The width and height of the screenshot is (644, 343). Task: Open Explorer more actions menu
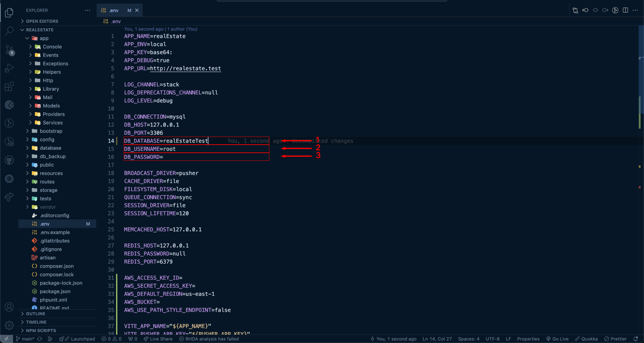(87, 10)
